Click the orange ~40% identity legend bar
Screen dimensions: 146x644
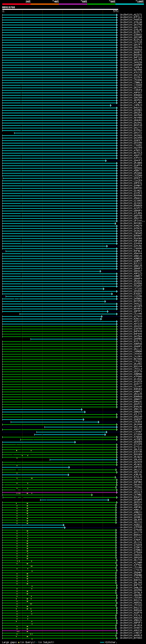pos(45,4)
